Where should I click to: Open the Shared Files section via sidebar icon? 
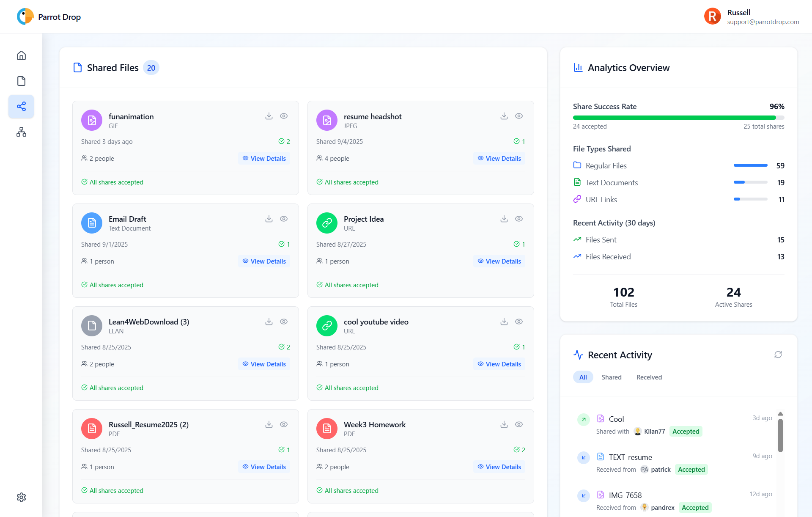(x=21, y=107)
